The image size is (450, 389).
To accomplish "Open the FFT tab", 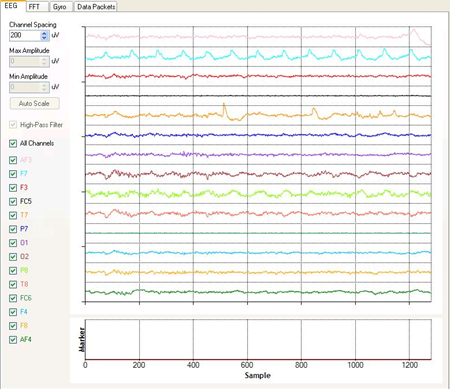I will pyautogui.click(x=37, y=7).
